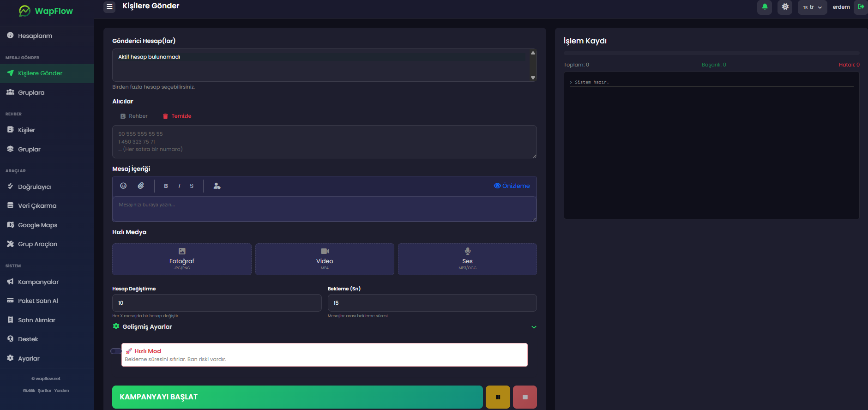Open Veri Çıkarma tool
Image resolution: width=868 pixels, height=410 pixels.
point(47,205)
